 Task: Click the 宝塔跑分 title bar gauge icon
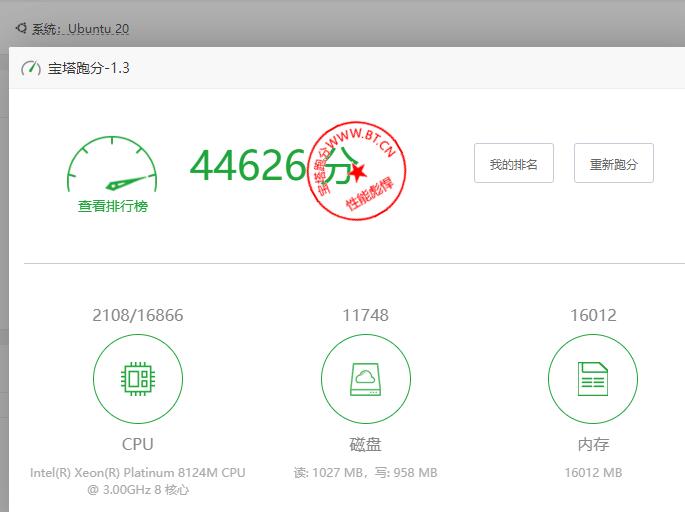(31, 68)
